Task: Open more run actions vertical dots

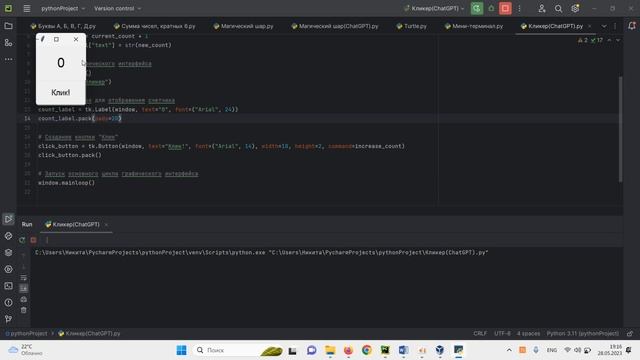Action: pos(519,8)
